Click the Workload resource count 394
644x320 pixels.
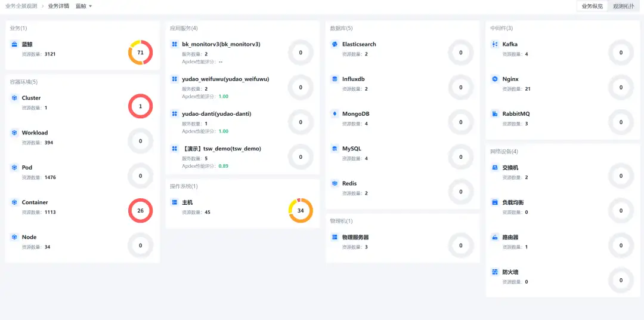point(49,143)
